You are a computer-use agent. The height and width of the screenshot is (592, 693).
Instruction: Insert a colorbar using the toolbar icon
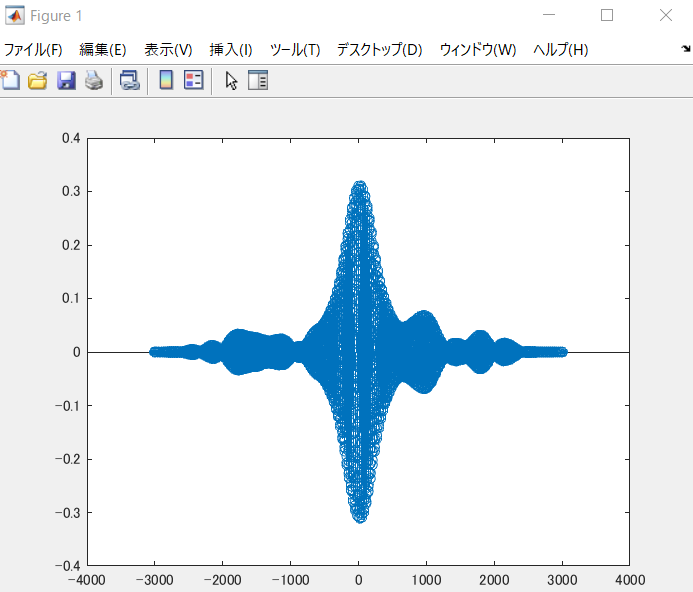[x=166, y=80]
